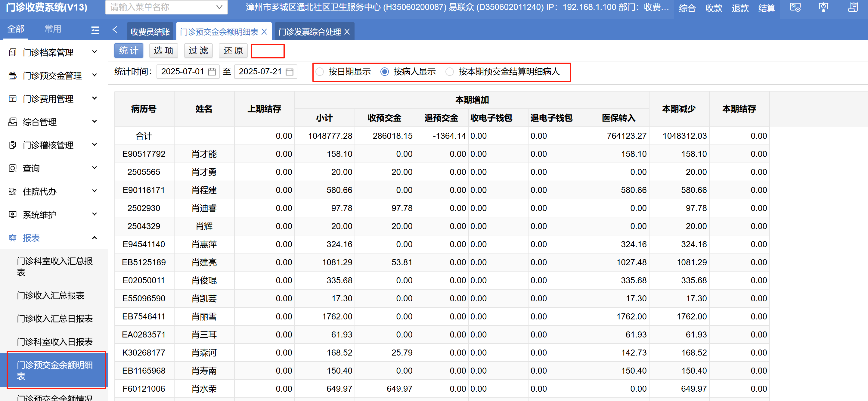The width and height of the screenshot is (868, 401).
Task: Click the 门诊档案管理 sidebar icon
Action: coord(12,52)
